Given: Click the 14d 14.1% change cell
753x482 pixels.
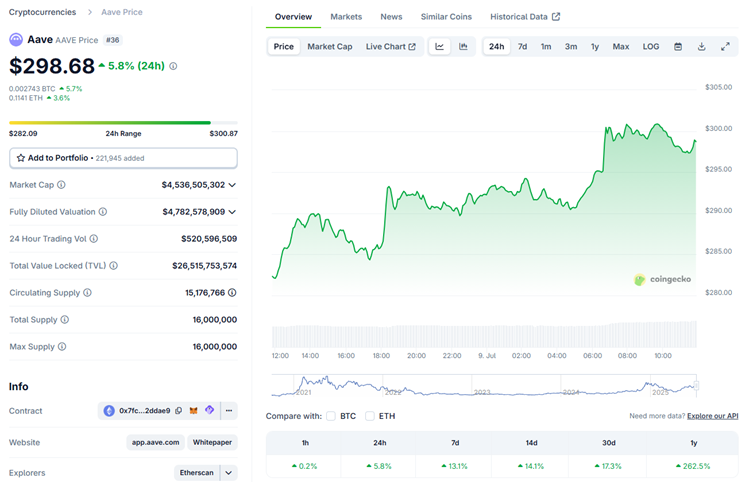Looking at the screenshot, I should click(x=531, y=466).
